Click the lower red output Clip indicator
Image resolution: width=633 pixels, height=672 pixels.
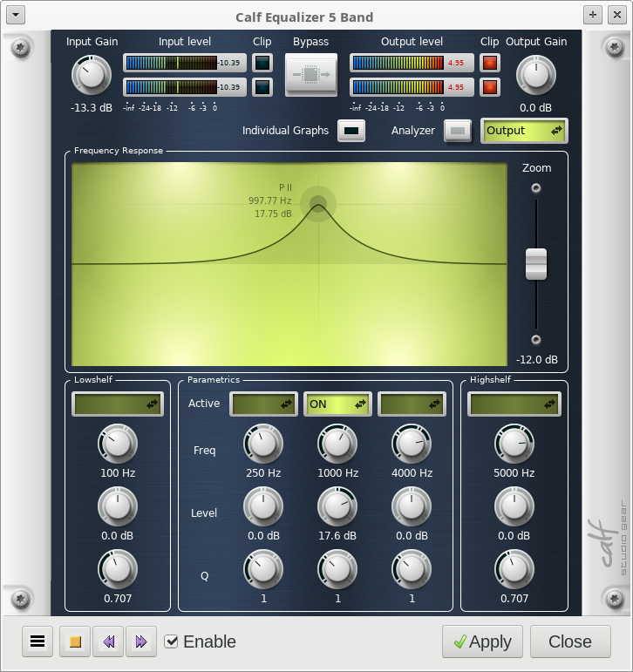[x=490, y=87]
